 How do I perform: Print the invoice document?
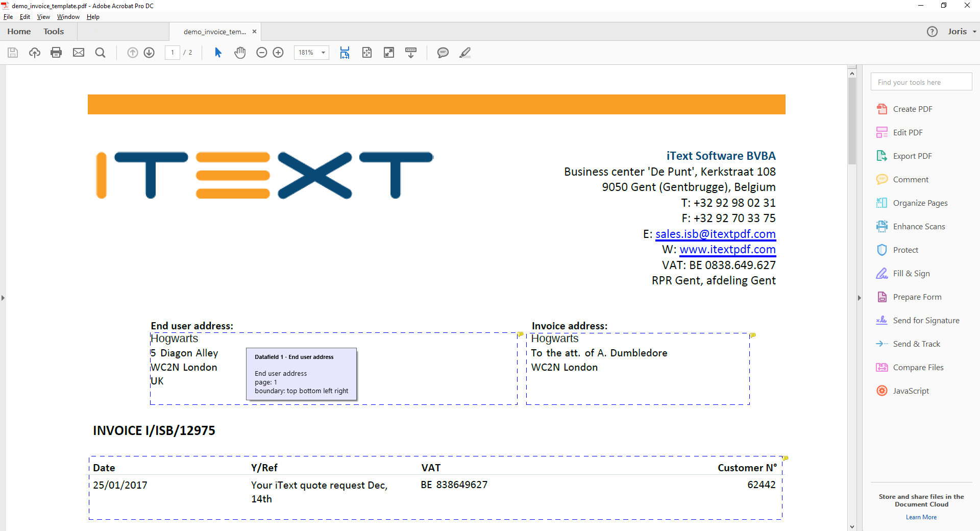(x=56, y=53)
